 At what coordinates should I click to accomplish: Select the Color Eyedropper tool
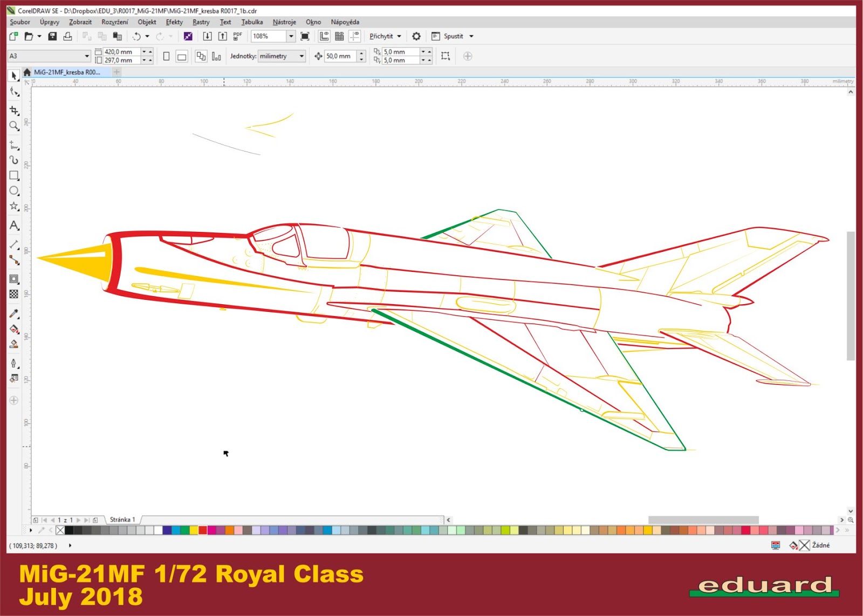pos(14,313)
